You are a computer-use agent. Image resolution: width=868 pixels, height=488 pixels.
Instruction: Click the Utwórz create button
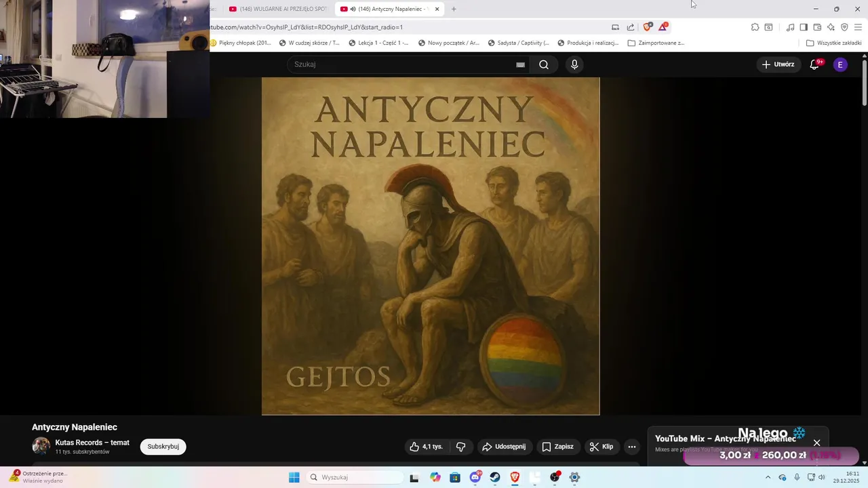778,64
